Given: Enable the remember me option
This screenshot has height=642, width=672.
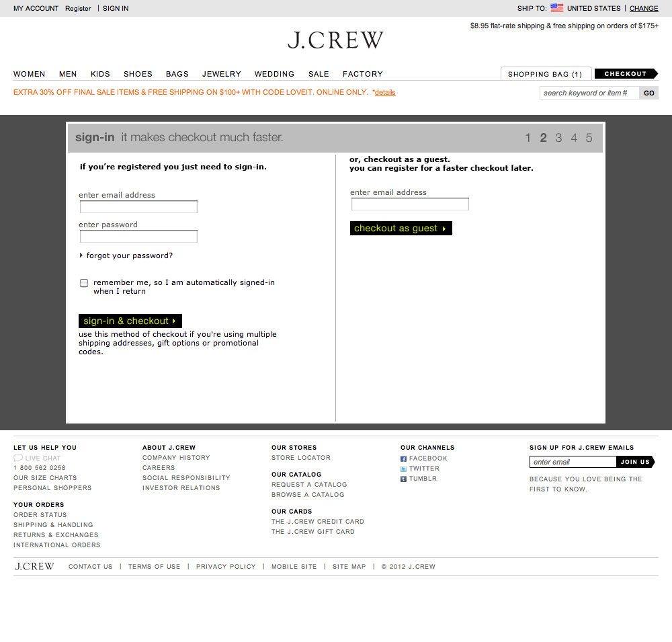Looking at the screenshot, I should coord(83,282).
